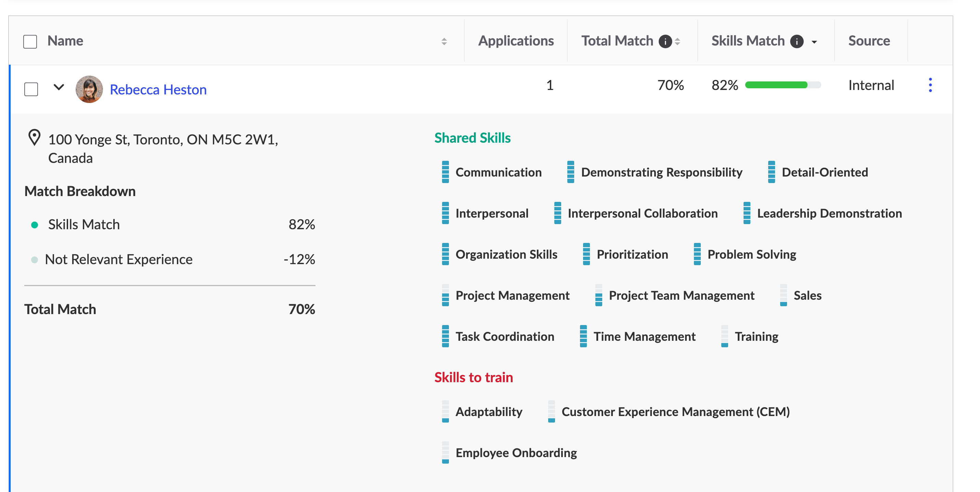The width and height of the screenshot is (980, 492).
Task: Tick the checkbox for Rebecca Heston's row
Action: [x=31, y=89]
